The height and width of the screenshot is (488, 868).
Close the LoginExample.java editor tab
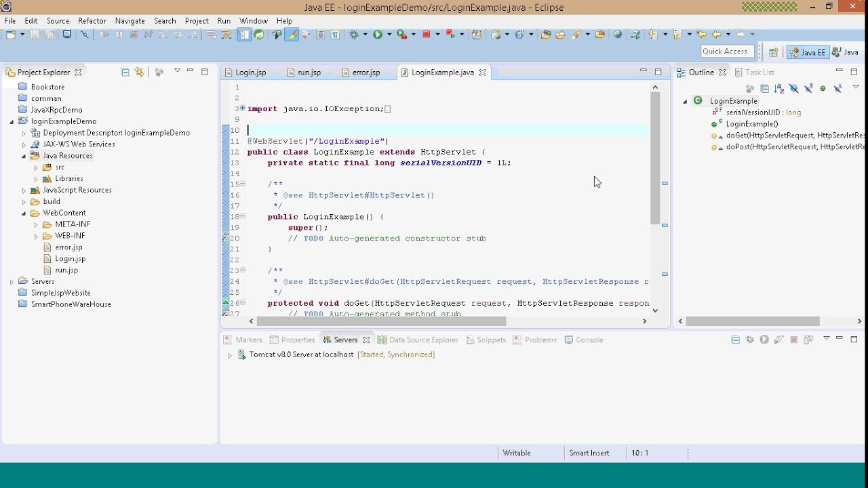coord(483,73)
